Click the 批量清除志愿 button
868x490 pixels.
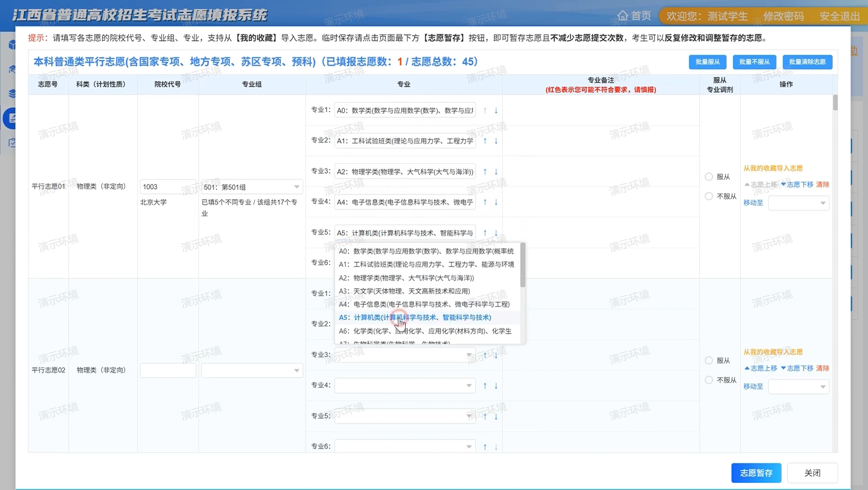pyautogui.click(x=807, y=62)
